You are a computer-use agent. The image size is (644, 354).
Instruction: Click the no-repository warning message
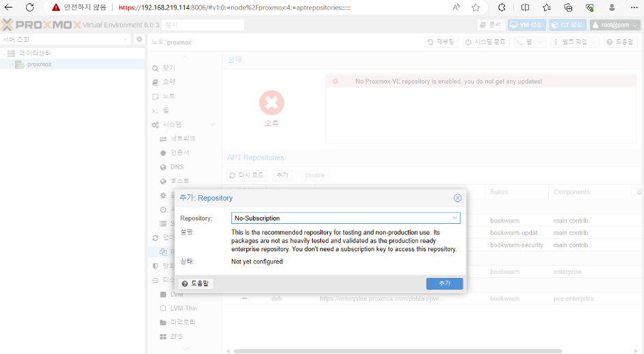point(448,81)
